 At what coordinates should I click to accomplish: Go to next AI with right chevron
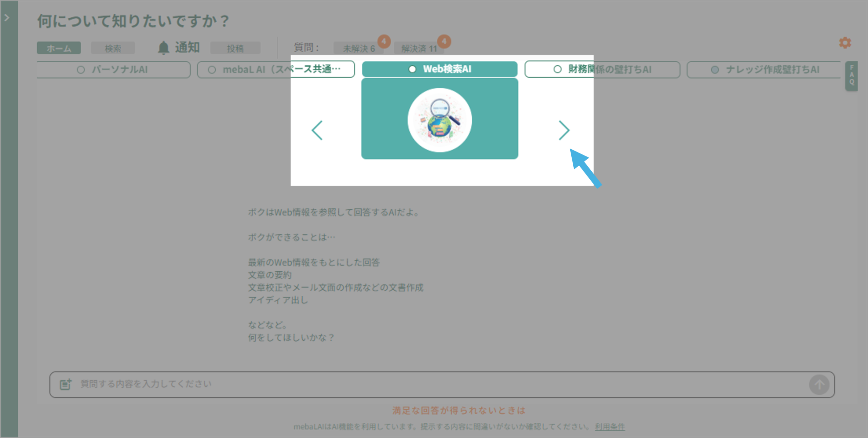(564, 130)
